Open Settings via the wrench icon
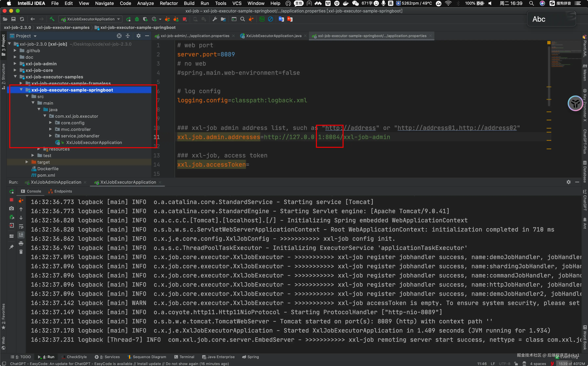Screen dimensions: 588x366 [215, 19]
